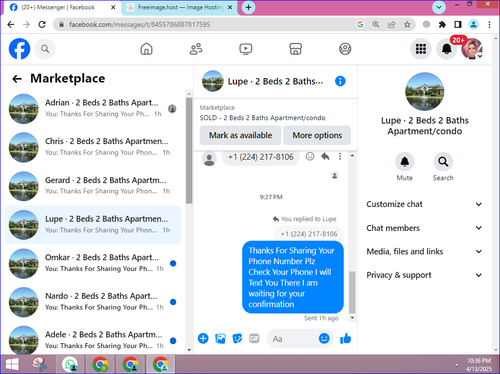Viewport: 500px width, 374px height.
Task: Open Notifications bell with 20+ badge
Action: [x=447, y=49]
